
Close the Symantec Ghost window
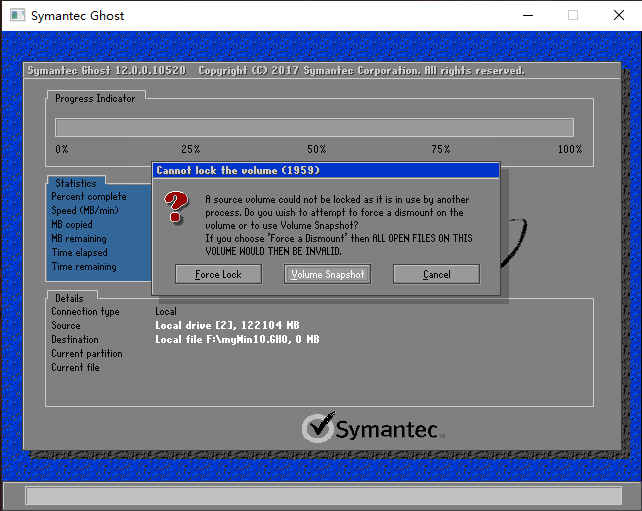(x=619, y=16)
